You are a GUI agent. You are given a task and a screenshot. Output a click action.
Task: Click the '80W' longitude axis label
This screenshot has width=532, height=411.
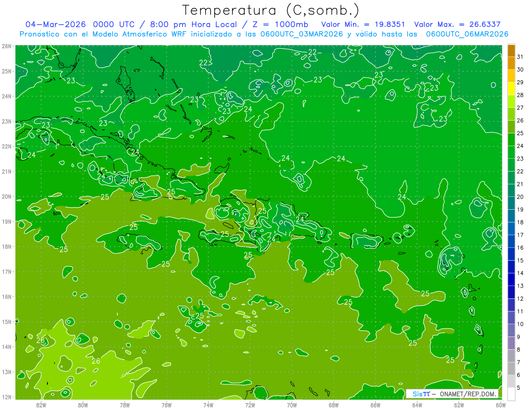(83, 405)
